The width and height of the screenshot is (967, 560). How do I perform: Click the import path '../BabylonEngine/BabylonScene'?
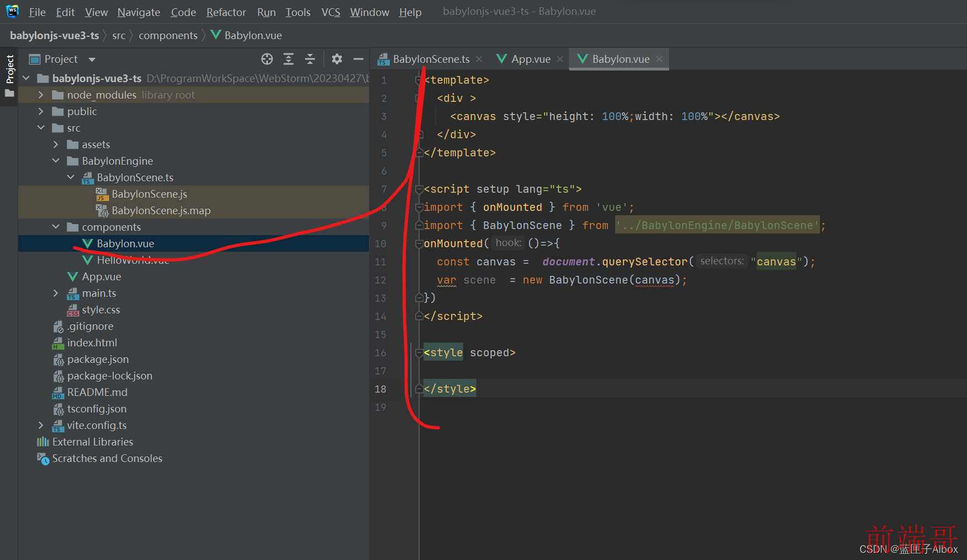(718, 225)
